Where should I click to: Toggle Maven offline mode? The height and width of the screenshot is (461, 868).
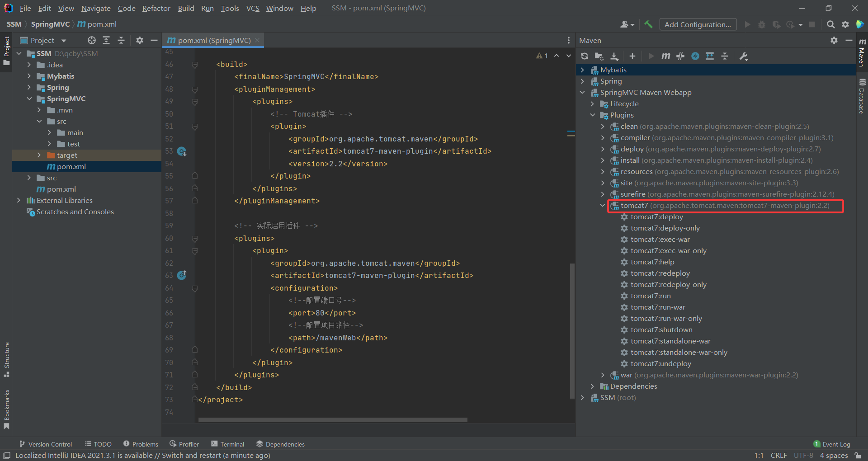coord(680,56)
